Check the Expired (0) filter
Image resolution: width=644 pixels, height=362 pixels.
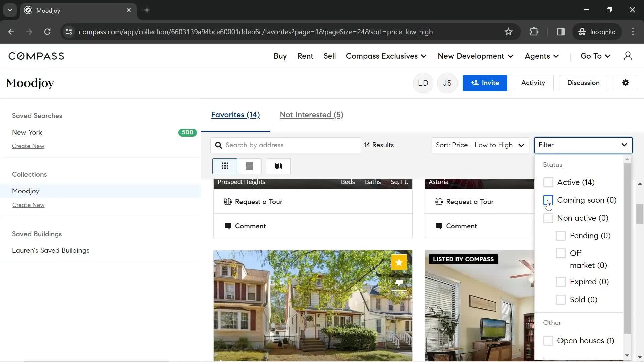pos(560,282)
